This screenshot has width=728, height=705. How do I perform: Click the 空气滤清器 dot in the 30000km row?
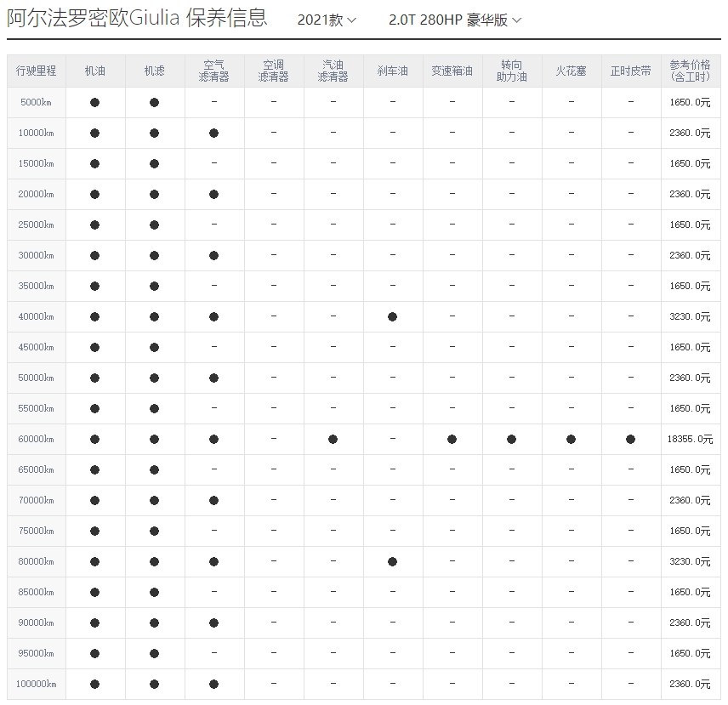click(214, 256)
